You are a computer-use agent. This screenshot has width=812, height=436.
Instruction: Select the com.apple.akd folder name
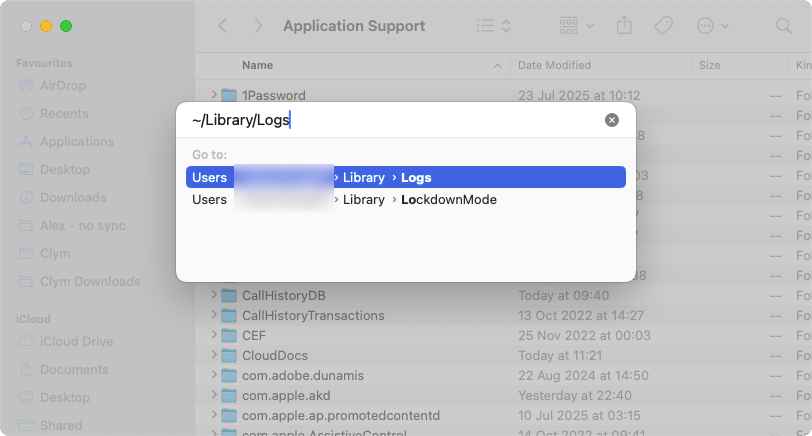click(x=286, y=396)
